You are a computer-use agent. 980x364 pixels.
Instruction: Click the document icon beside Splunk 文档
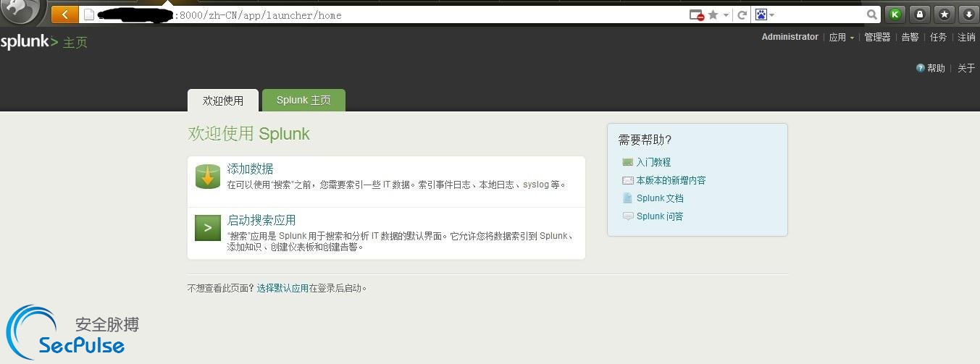[627, 198]
